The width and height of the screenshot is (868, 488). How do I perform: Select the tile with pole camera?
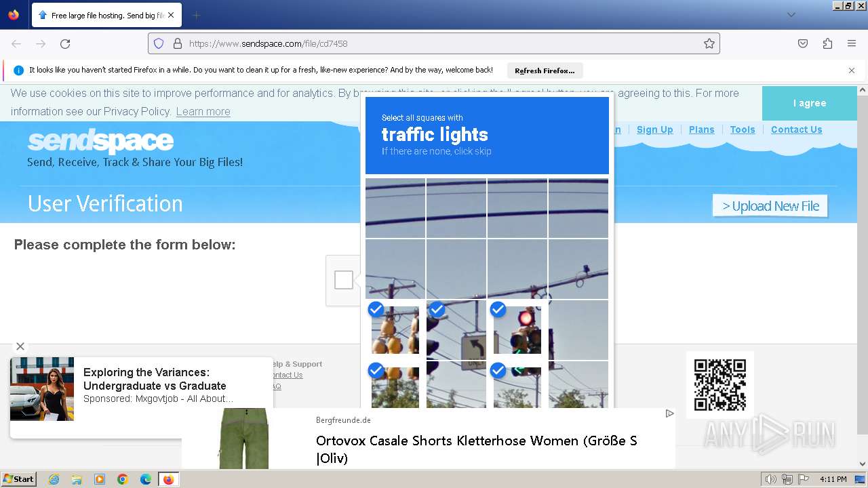coord(578,269)
